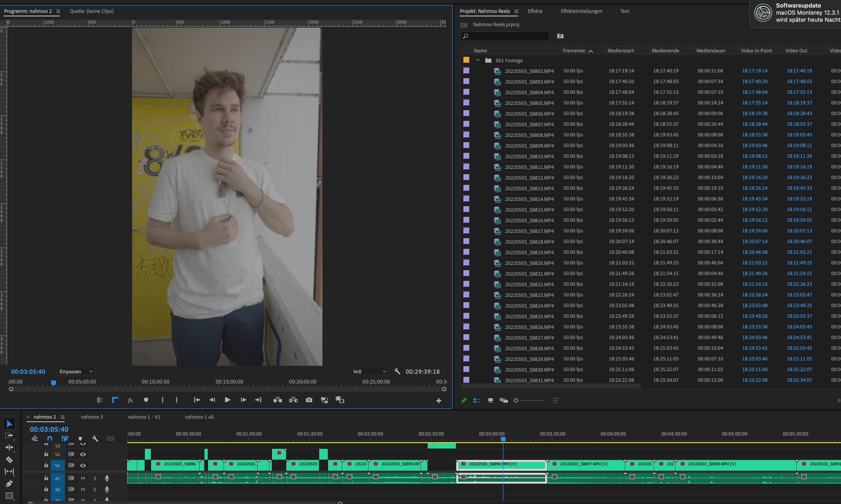Select the Razor tool
The image size is (841, 504).
click(9, 460)
